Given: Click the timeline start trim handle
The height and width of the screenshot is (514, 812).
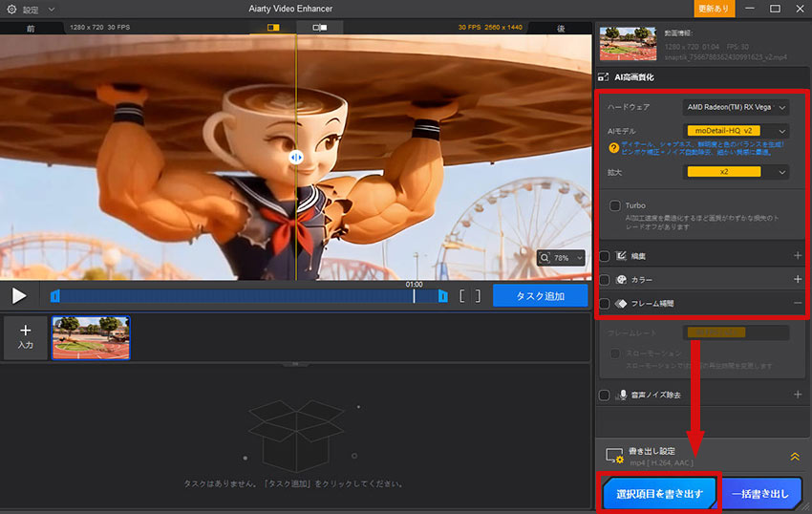Looking at the screenshot, I should point(54,296).
